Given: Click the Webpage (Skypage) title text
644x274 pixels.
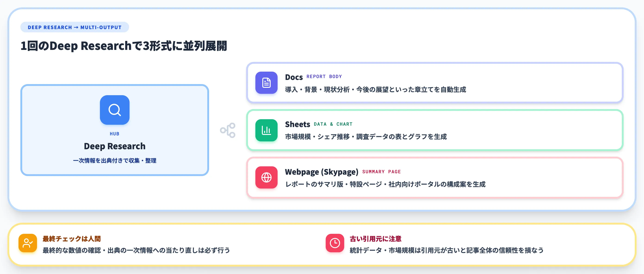Looking at the screenshot, I should pyautogui.click(x=322, y=172).
